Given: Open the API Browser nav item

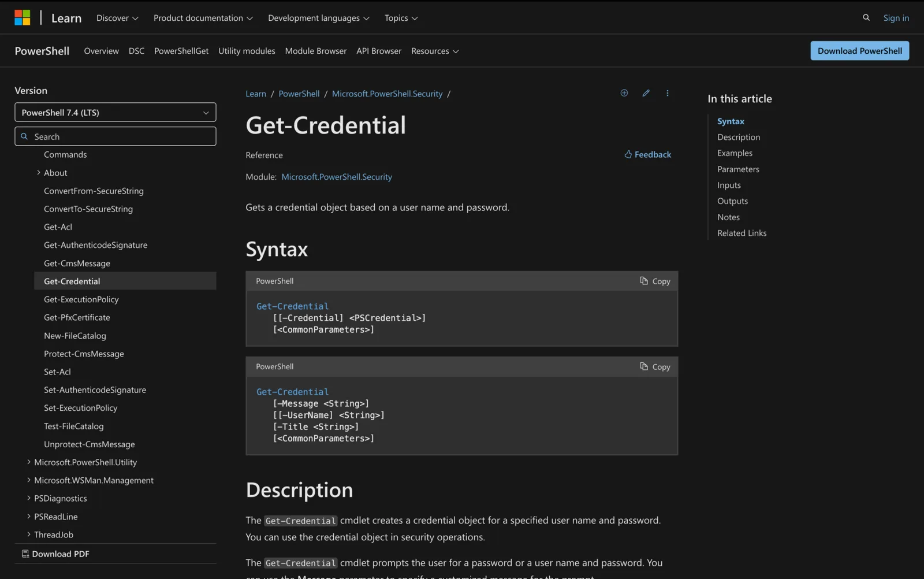Looking at the screenshot, I should click(x=379, y=51).
